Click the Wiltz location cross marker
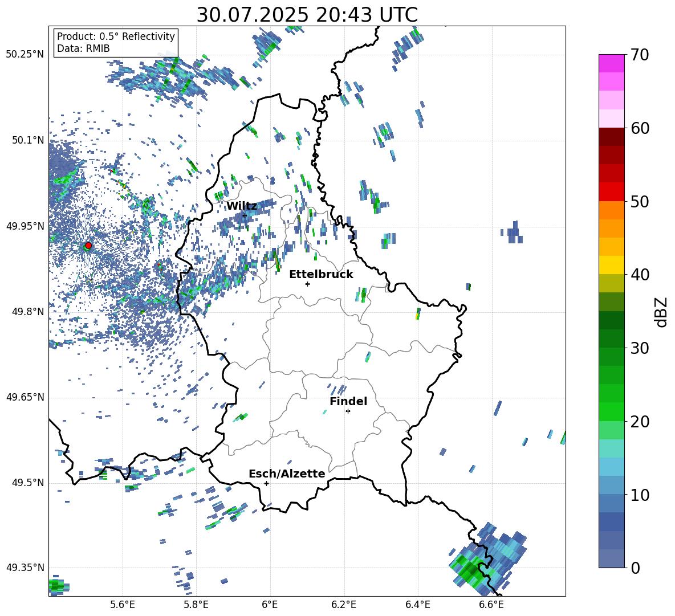Image resolution: width=675 pixels, height=616 pixels. pyautogui.click(x=245, y=215)
